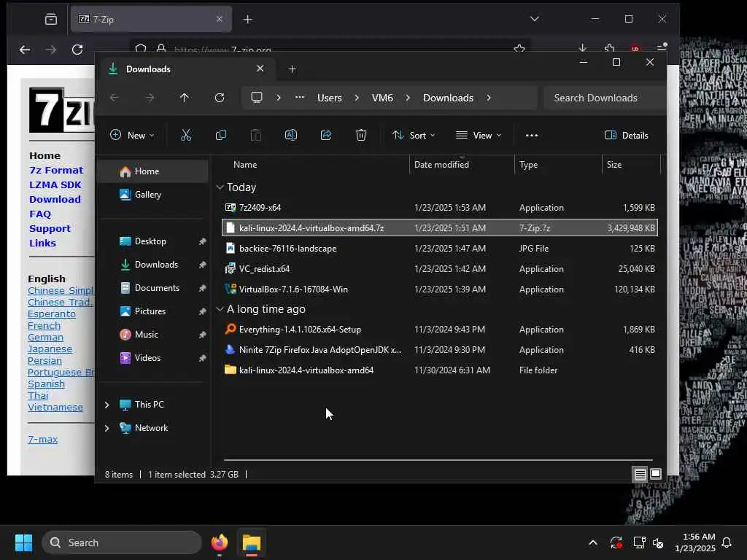Viewport: 747px width, 560px height.
Task: Open the See more three-dots menu
Action: (x=532, y=135)
